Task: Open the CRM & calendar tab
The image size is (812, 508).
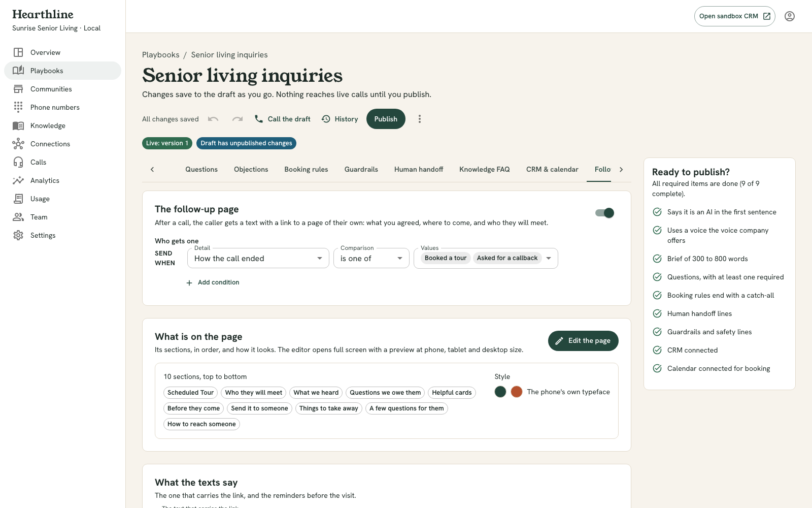Action: pyautogui.click(x=552, y=169)
